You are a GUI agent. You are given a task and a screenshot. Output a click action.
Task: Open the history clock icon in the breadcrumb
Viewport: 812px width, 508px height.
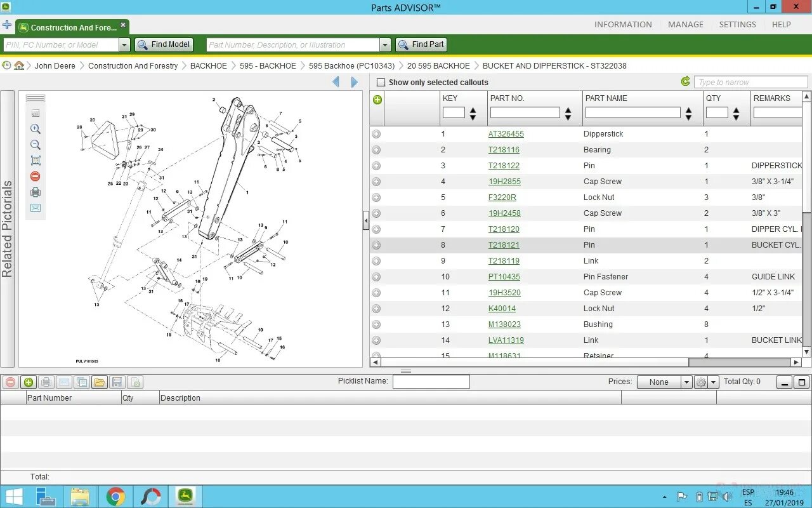click(x=7, y=65)
